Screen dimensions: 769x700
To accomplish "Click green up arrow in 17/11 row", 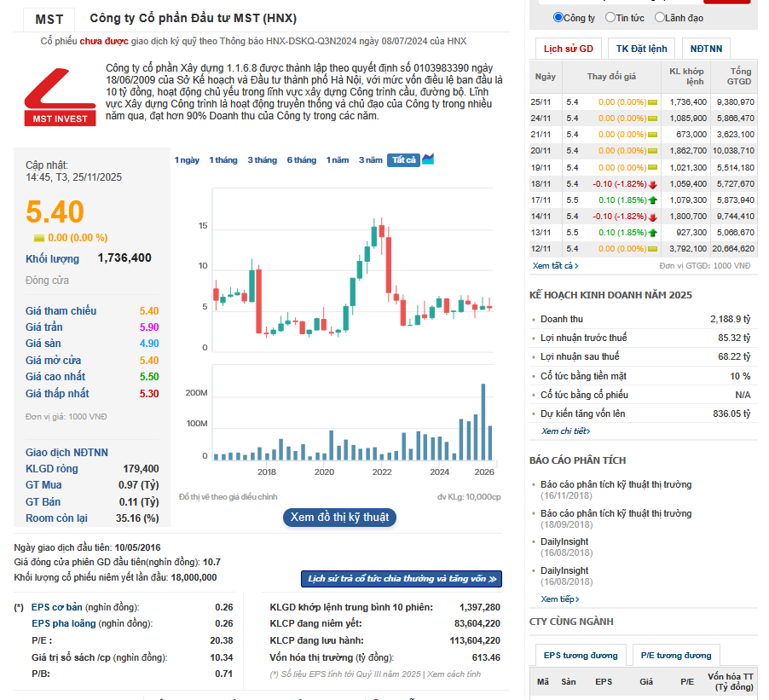I will [653, 200].
